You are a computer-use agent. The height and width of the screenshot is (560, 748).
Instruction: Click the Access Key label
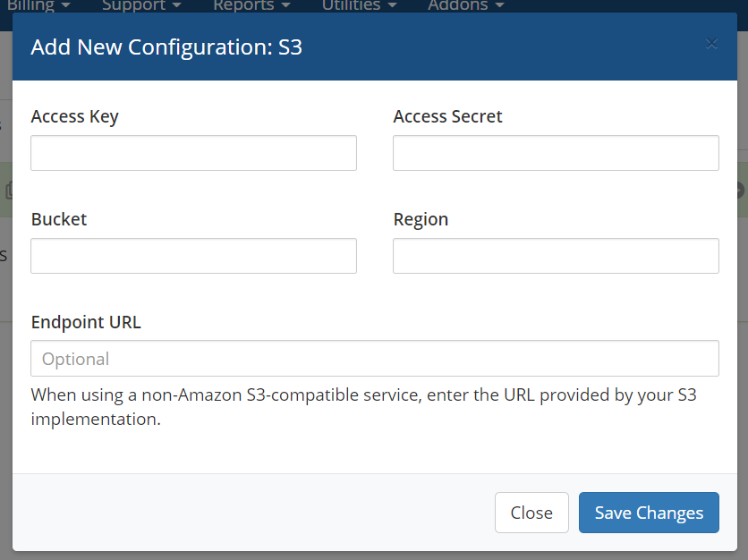click(x=74, y=116)
